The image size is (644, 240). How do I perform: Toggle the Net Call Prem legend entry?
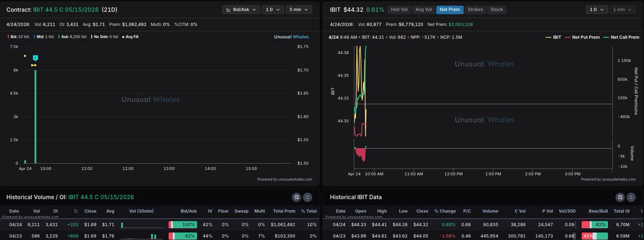(620, 37)
